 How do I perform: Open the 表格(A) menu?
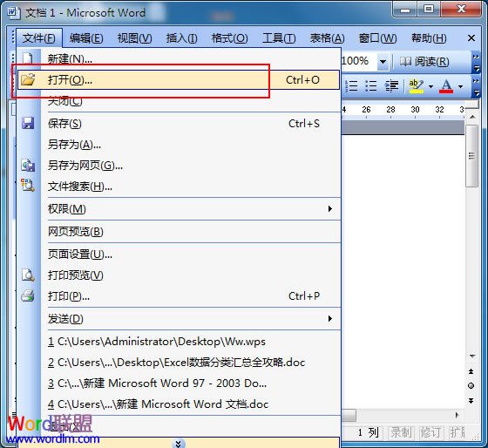[x=327, y=38]
